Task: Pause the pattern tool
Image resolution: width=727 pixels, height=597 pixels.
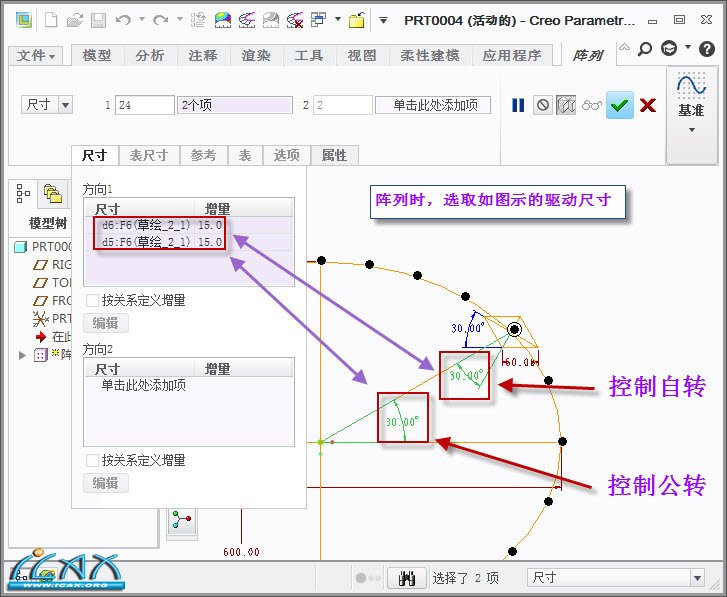Action: (x=518, y=105)
